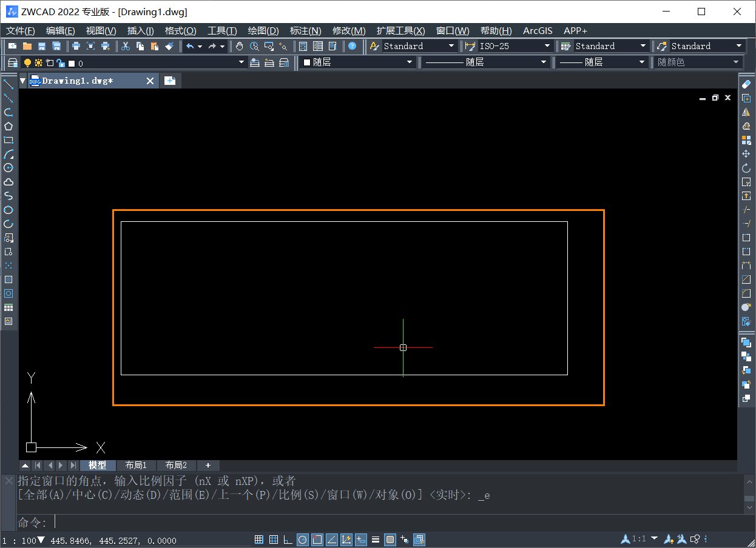The image size is (756, 548).
Task: Close the Drawing1.dwg document tab
Action: [150, 81]
